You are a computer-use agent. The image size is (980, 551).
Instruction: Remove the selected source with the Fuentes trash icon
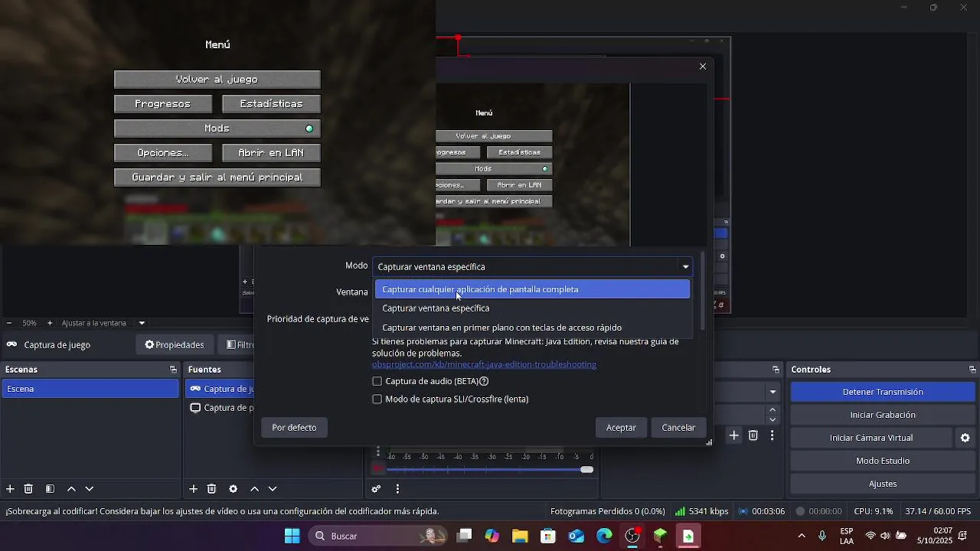pos(212,489)
